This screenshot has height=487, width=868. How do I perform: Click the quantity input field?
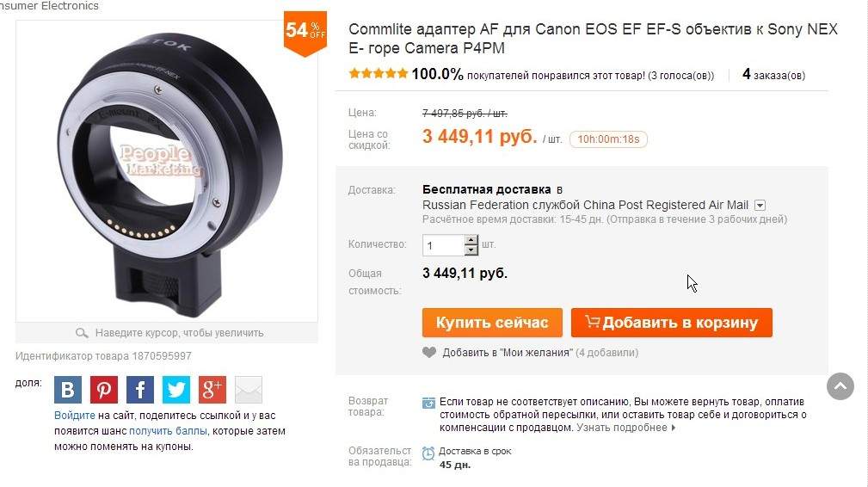444,245
